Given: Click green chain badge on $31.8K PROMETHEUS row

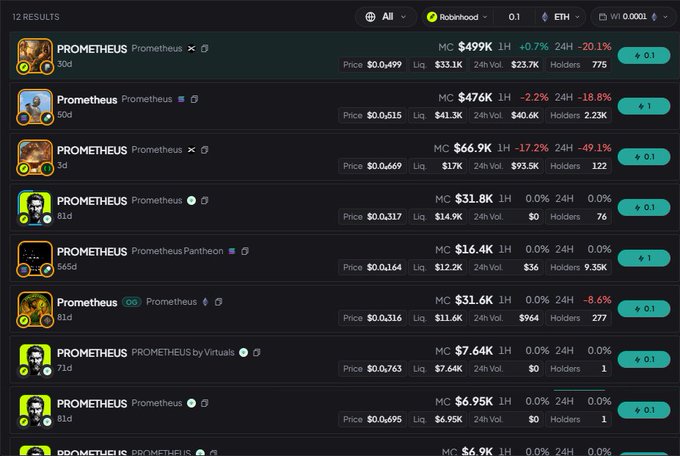Looking at the screenshot, I should pyautogui.click(x=191, y=200).
